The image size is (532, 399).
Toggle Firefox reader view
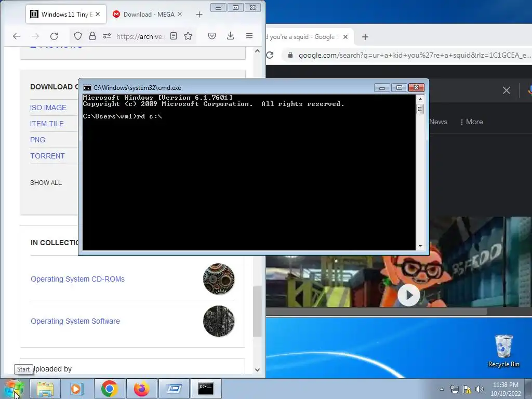[174, 36]
